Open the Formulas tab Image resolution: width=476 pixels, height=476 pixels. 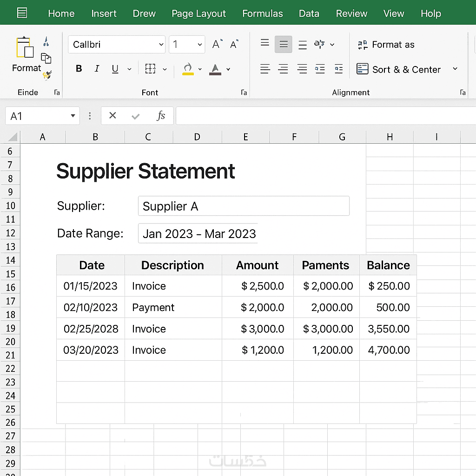[x=263, y=13]
